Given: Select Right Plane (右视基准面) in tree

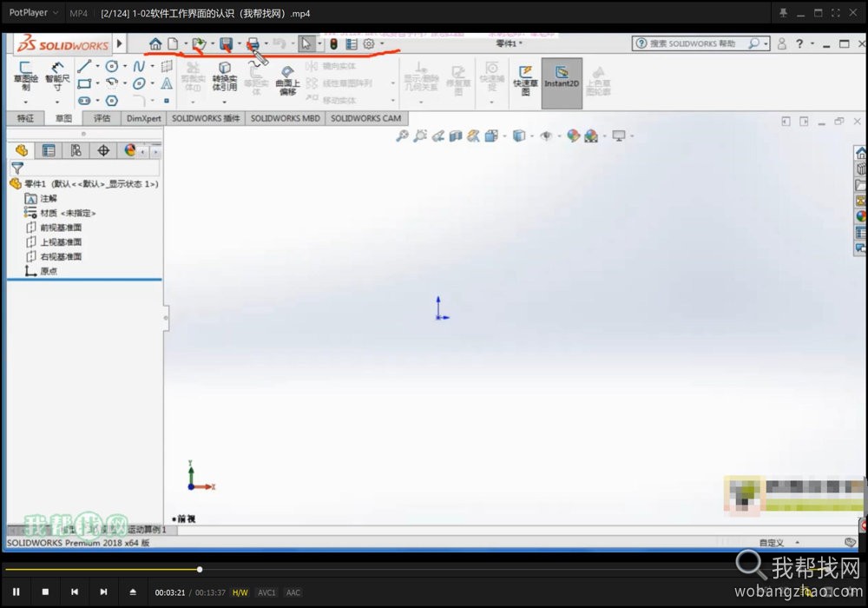Looking at the screenshot, I should [54, 256].
